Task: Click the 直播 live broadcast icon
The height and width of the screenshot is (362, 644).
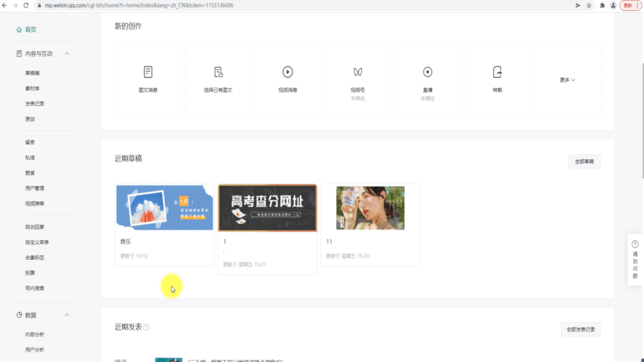Action: pos(427,72)
